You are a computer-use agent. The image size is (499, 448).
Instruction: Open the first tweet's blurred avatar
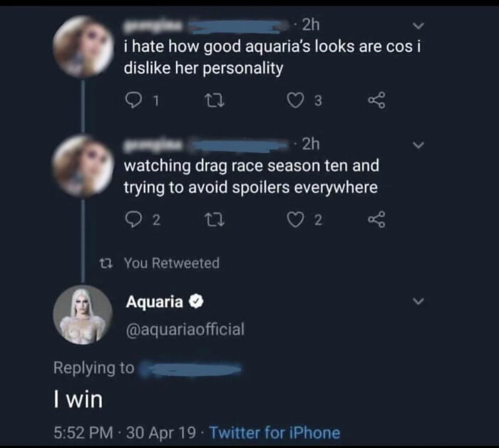pos(83,46)
